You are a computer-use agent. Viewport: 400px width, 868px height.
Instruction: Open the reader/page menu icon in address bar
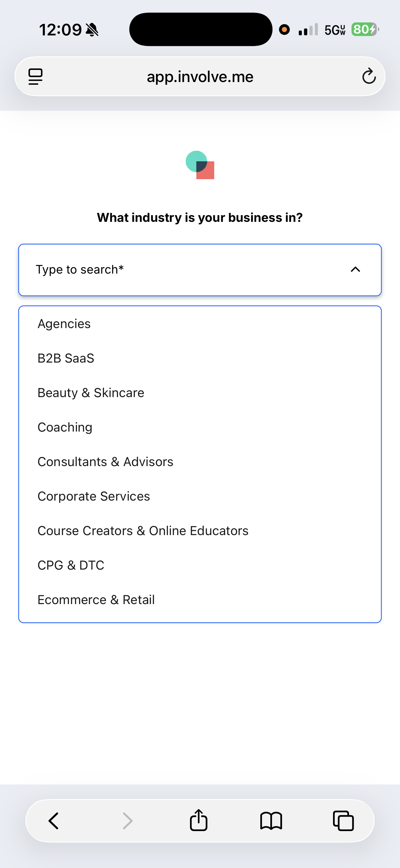point(35,77)
